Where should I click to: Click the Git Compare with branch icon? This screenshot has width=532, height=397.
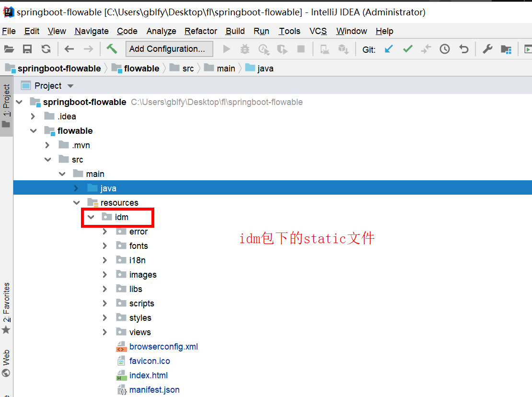(x=426, y=49)
